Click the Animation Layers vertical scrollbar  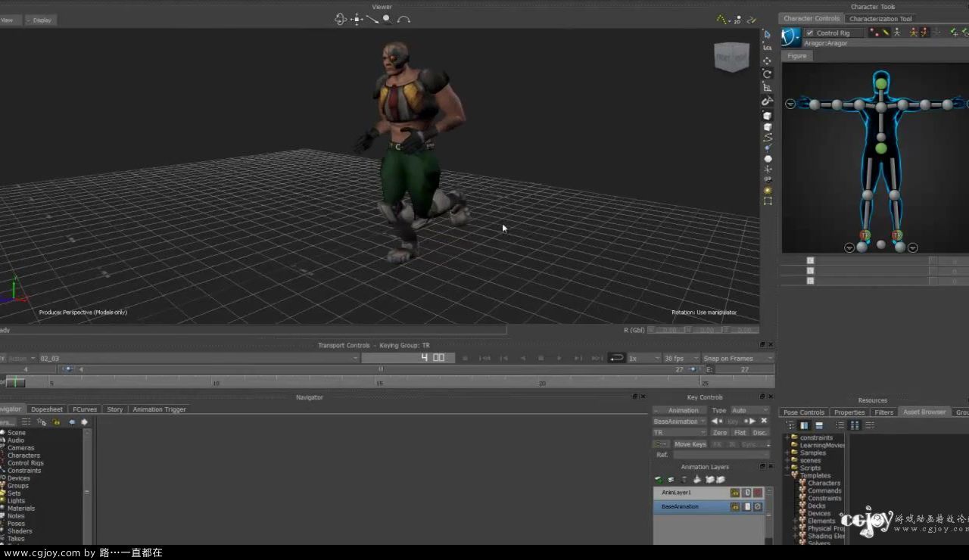[x=769, y=515]
